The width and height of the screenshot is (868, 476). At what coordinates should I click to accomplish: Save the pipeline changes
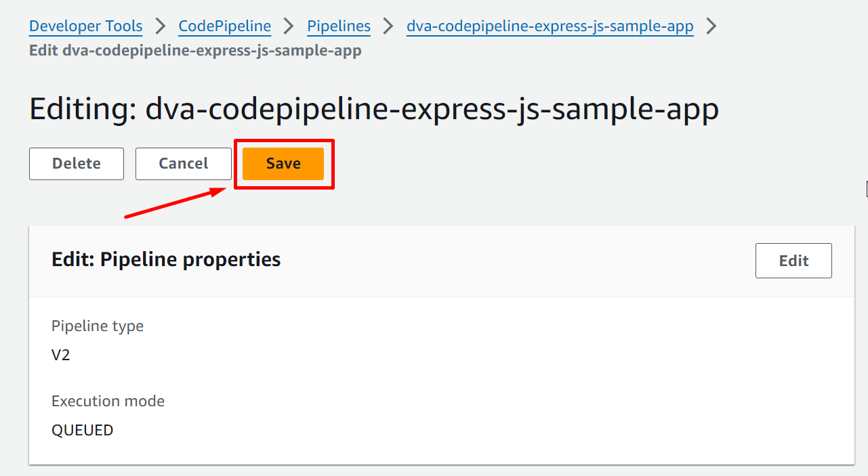click(x=283, y=164)
